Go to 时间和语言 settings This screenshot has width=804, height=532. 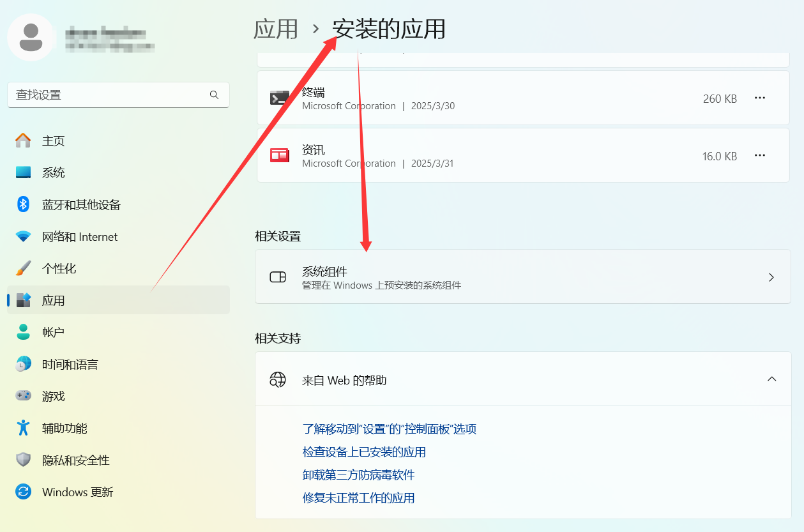(118, 364)
